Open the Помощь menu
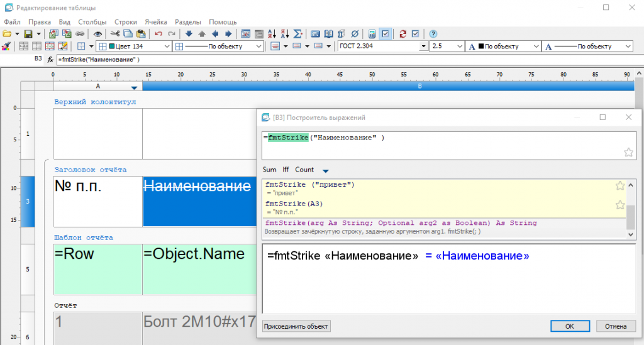The width and height of the screenshot is (644, 345). coord(223,22)
